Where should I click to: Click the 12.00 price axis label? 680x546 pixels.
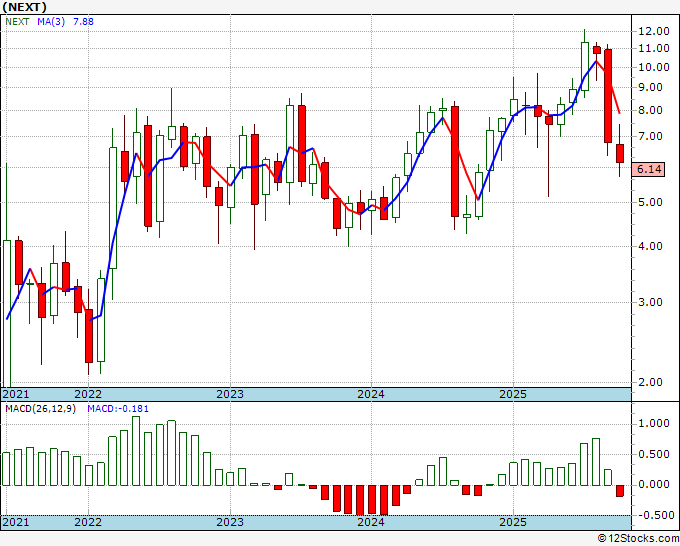(x=654, y=31)
